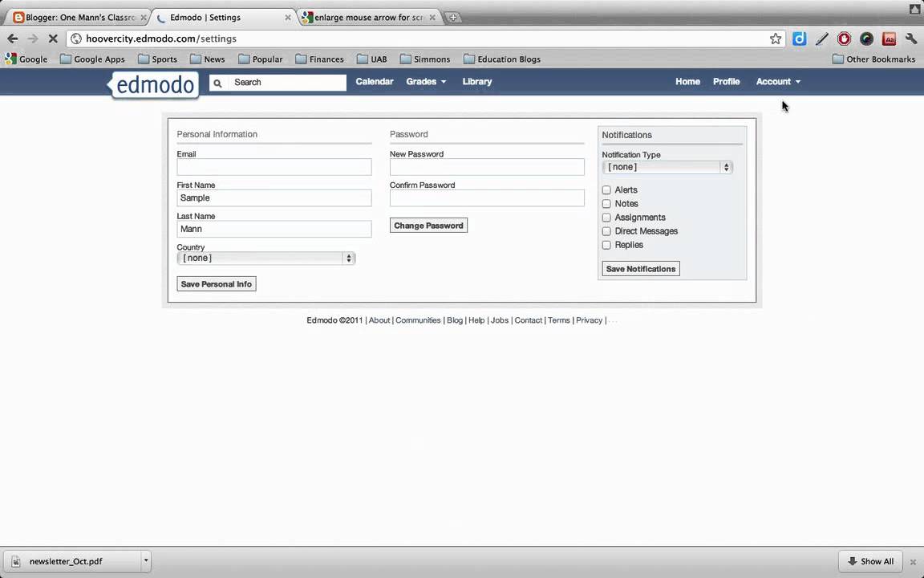Go to the Home page
924x578 pixels.
(687, 82)
